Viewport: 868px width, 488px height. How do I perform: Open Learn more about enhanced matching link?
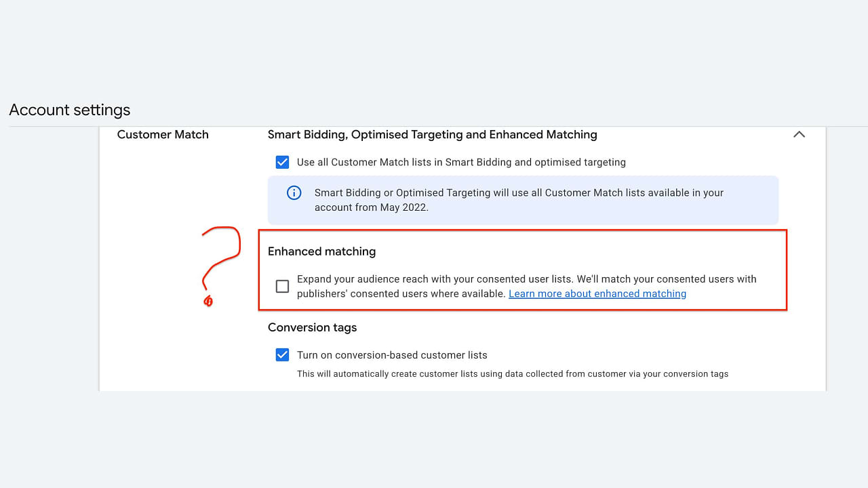[x=597, y=293]
